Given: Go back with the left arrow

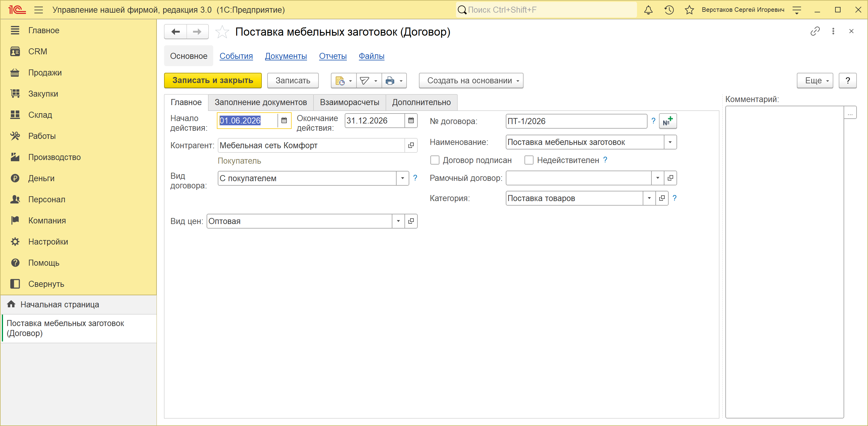Looking at the screenshot, I should [x=176, y=32].
